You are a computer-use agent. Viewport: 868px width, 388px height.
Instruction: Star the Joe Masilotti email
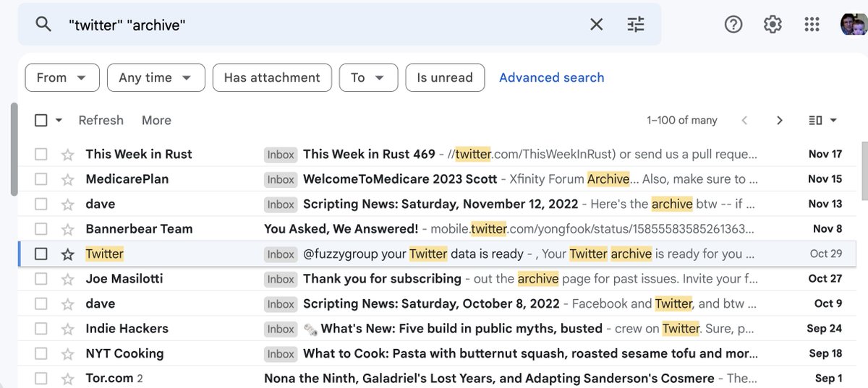68,279
